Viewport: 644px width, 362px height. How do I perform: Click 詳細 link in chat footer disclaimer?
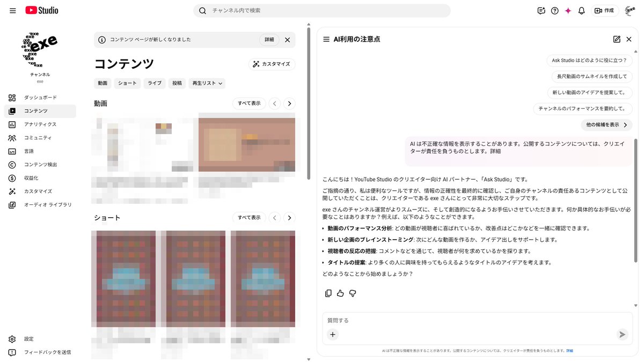tap(569, 351)
